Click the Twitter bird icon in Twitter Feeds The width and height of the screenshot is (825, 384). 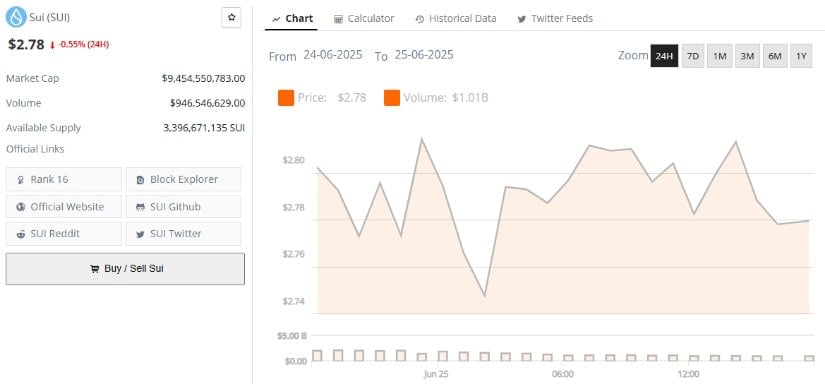point(521,19)
